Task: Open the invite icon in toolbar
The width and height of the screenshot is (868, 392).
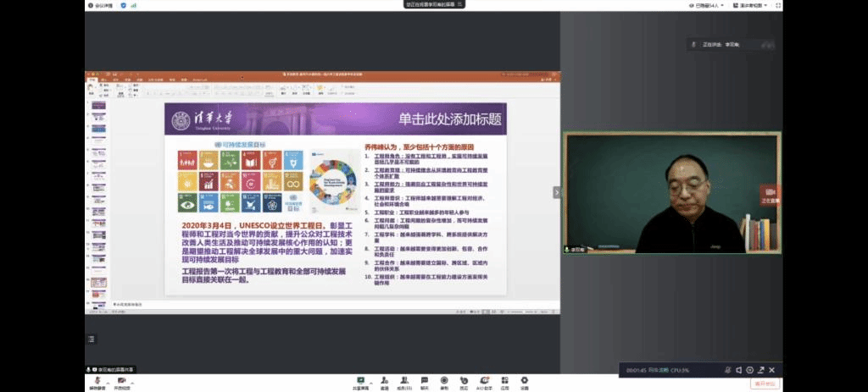Action: pos(385,381)
